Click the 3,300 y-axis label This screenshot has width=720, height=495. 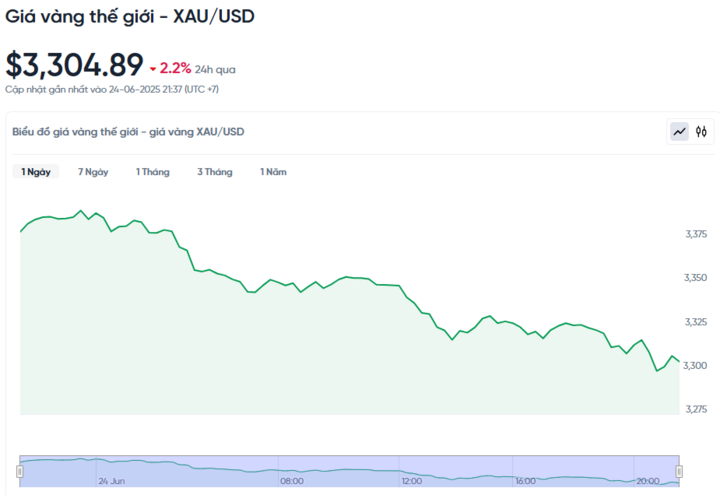[x=695, y=366]
